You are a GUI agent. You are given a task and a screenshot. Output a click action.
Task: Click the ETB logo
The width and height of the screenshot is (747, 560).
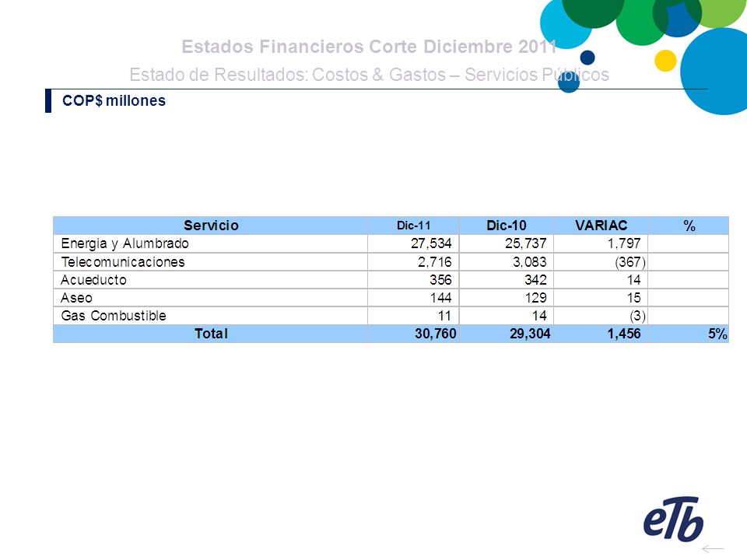click(673, 519)
